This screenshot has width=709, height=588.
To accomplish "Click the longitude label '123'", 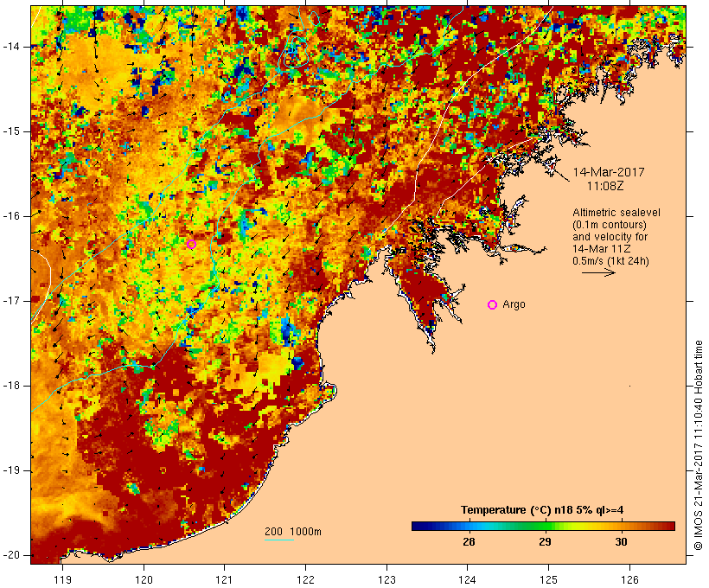I will pos(386,580).
